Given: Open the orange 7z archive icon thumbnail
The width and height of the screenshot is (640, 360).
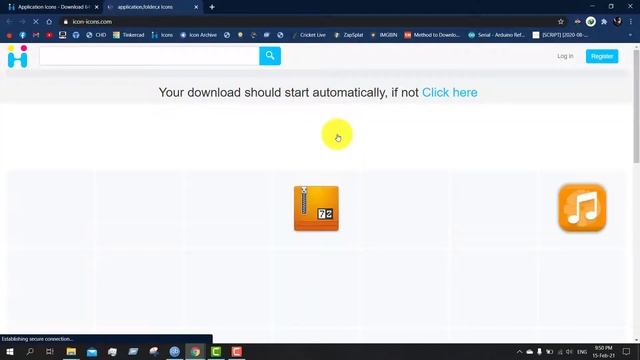Looking at the screenshot, I should 316,208.
